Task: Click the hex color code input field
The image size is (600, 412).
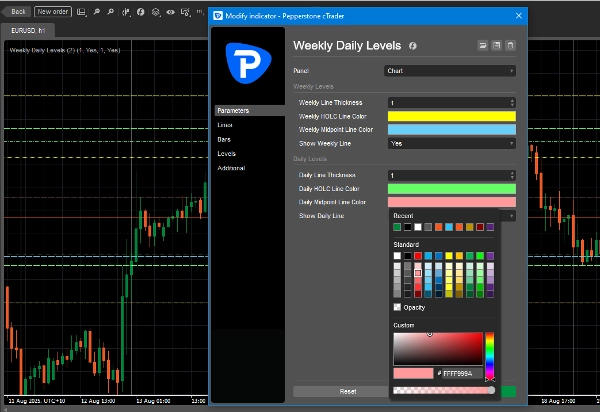Action: tap(460, 373)
